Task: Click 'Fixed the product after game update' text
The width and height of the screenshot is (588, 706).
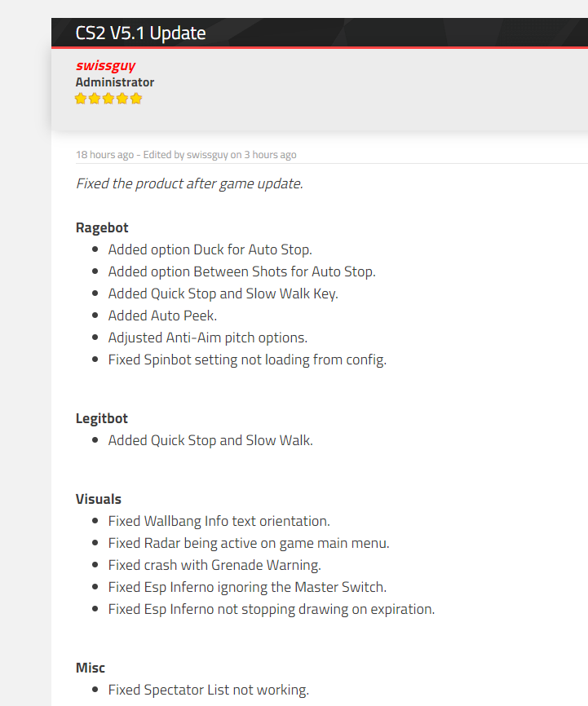Action: (189, 183)
